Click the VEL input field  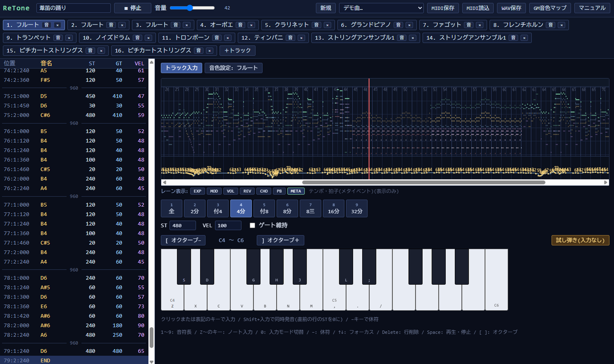tap(228, 225)
